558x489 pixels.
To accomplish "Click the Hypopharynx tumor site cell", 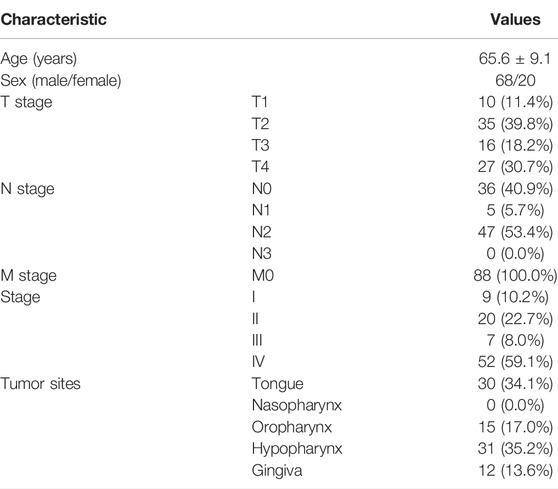I will pos(297,449).
